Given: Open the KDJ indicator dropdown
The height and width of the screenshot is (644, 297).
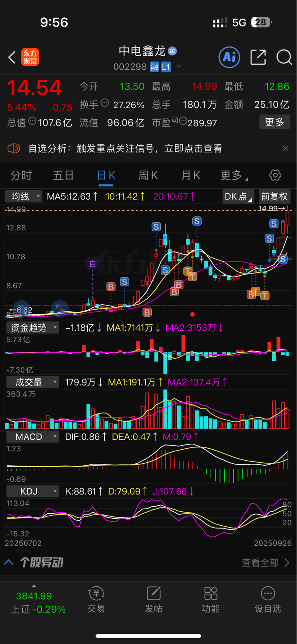Looking at the screenshot, I should tap(32, 491).
